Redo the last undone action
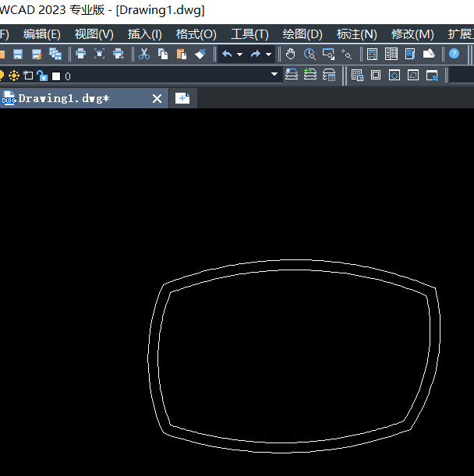This screenshot has height=476, width=474. point(256,54)
